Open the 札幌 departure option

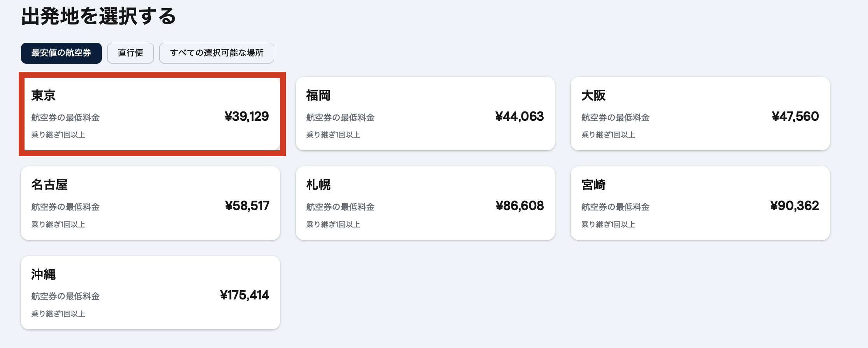click(425, 203)
